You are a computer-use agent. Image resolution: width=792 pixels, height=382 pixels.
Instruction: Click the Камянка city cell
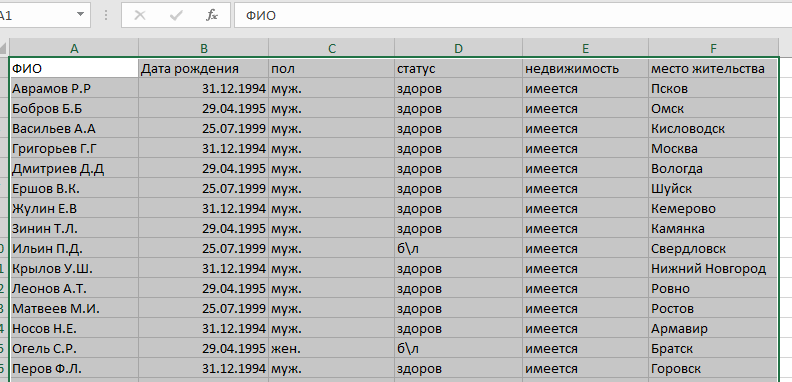click(x=713, y=228)
